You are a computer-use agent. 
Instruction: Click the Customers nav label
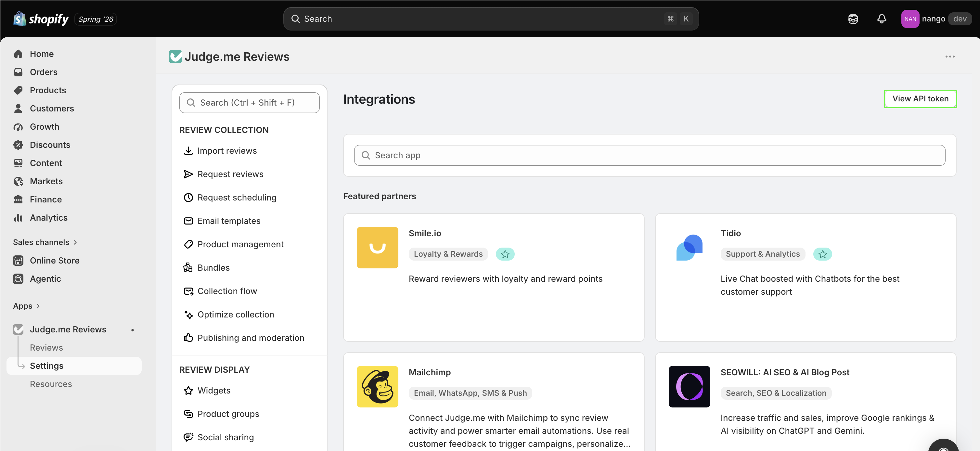(x=52, y=109)
